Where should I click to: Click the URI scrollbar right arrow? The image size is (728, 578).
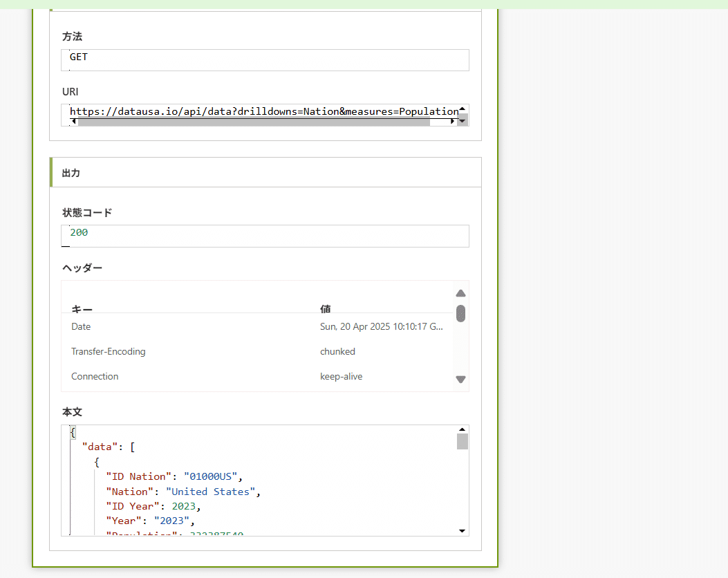tap(453, 121)
